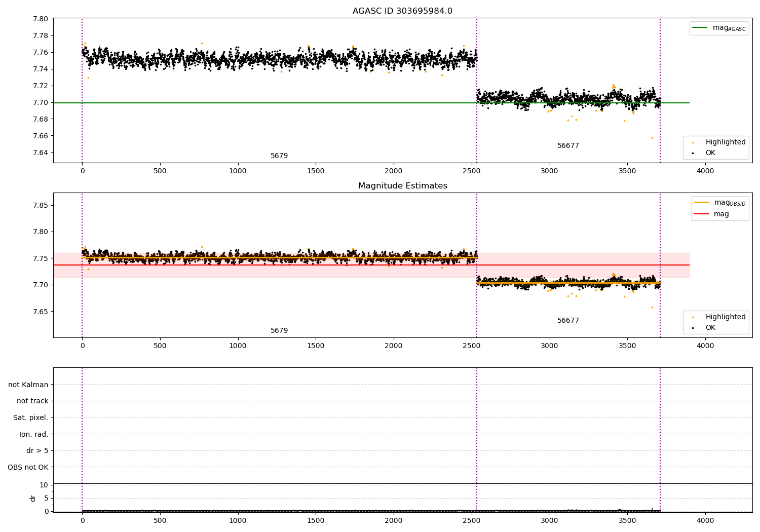Click 'OK' legend label in Magnitude Estimates plot
Viewport: 760px width, 532px height.
tap(710, 327)
